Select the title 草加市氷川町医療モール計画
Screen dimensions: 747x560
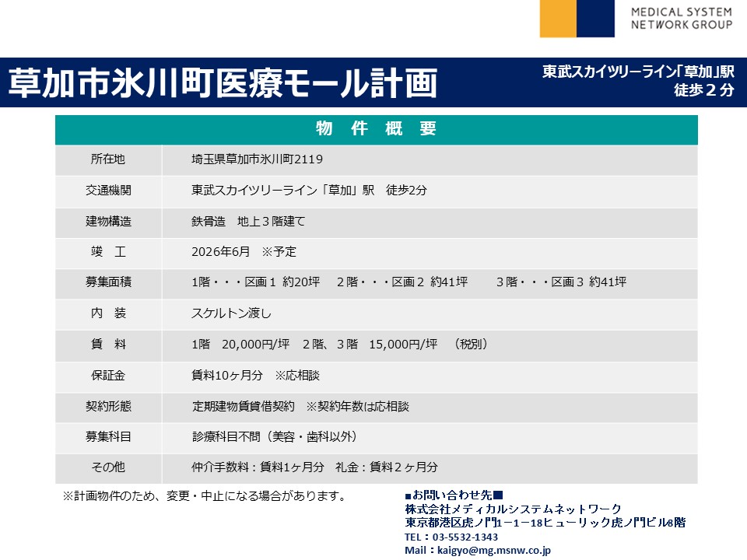(222, 83)
